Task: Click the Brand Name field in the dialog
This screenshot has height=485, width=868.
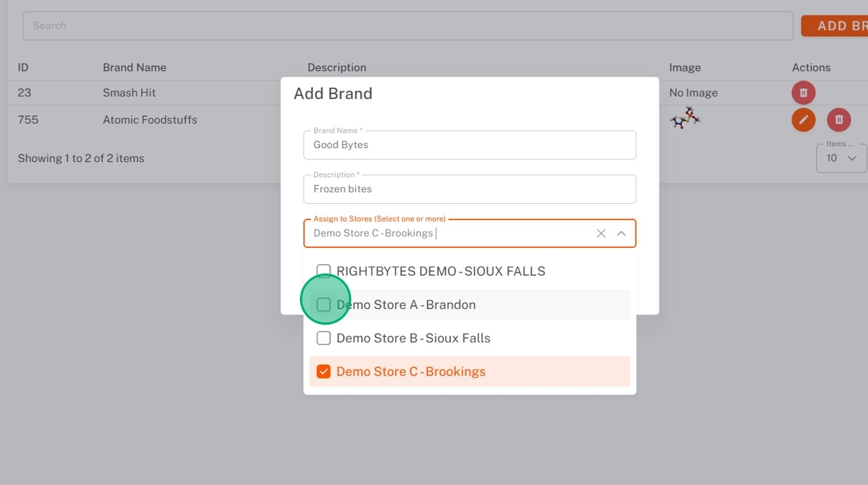Action: tap(469, 145)
